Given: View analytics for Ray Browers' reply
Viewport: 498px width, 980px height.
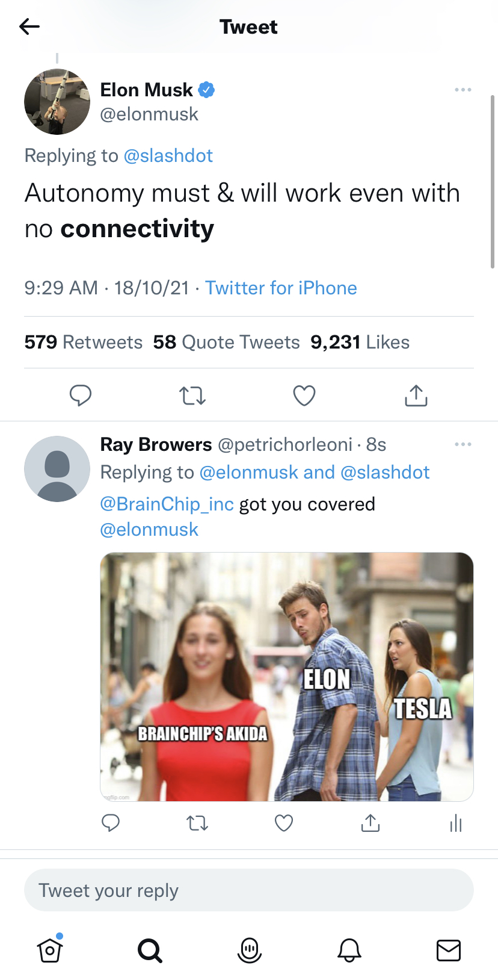Looking at the screenshot, I should tap(456, 823).
